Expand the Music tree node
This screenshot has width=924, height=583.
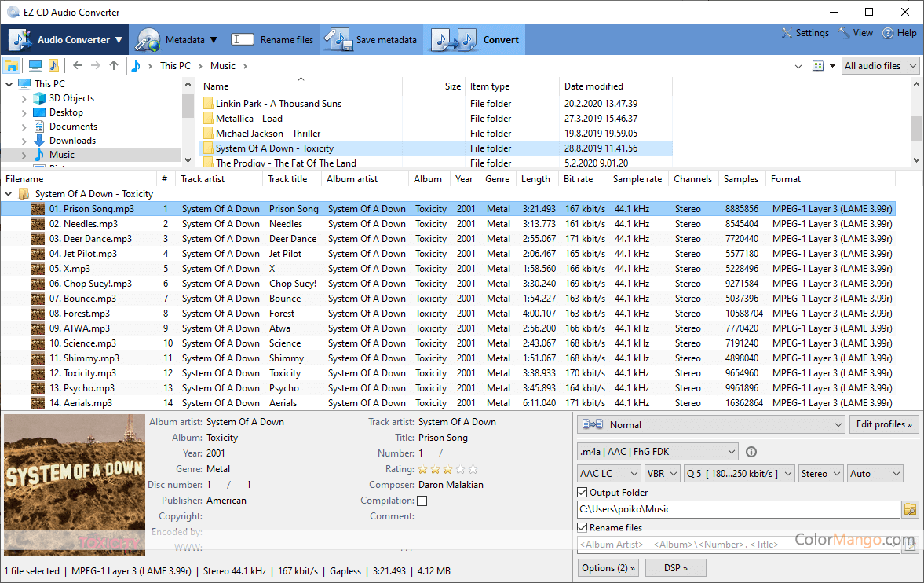24,156
